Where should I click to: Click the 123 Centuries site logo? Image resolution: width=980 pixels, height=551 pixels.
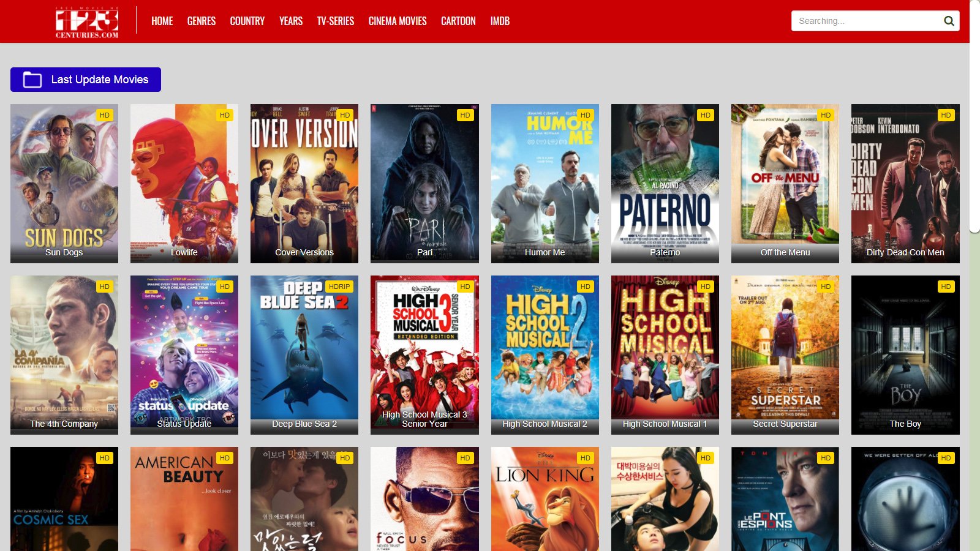(x=87, y=23)
